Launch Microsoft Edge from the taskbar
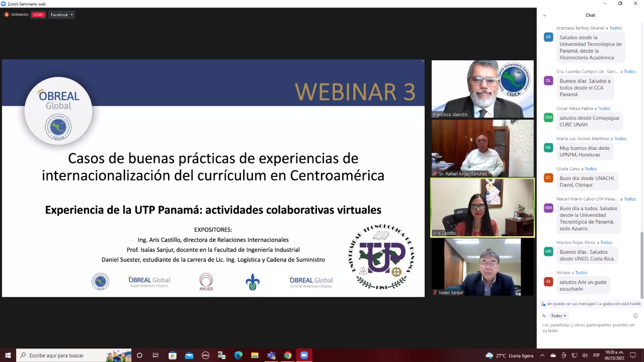This screenshot has height=362, width=644. click(x=238, y=355)
